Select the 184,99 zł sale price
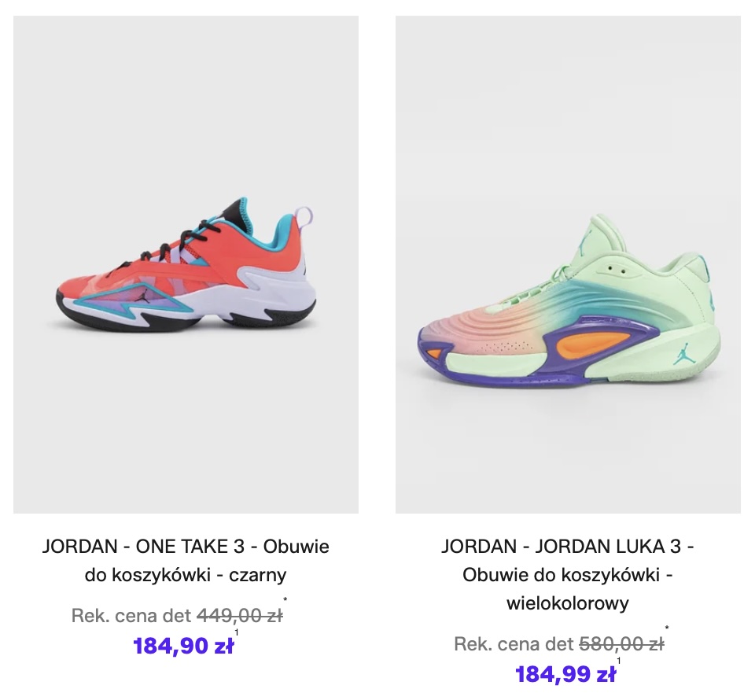The height and width of the screenshot is (700, 755). (x=565, y=674)
